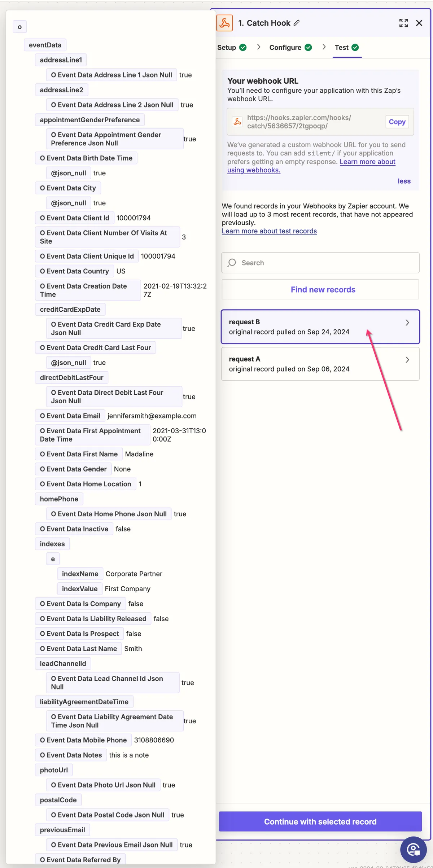433x868 pixels.
Task: Click O Event Data Creation Date Time
Action: coord(88,290)
